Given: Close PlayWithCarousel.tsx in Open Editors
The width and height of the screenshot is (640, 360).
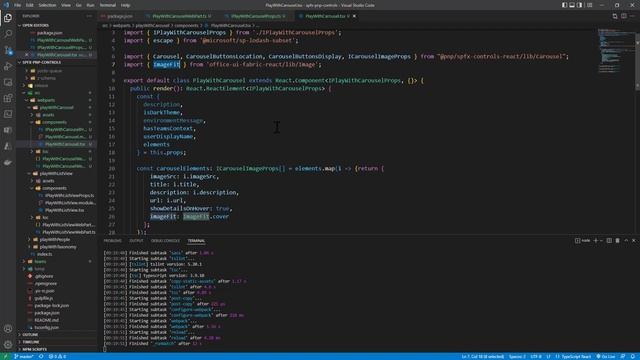Looking at the screenshot, I should point(27,54).
